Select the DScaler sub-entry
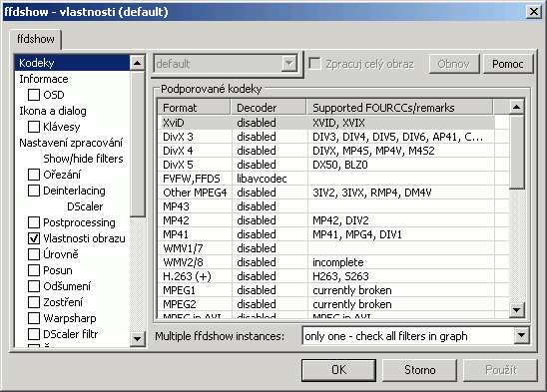The image size is (547, 392). (x=85, y=206)
